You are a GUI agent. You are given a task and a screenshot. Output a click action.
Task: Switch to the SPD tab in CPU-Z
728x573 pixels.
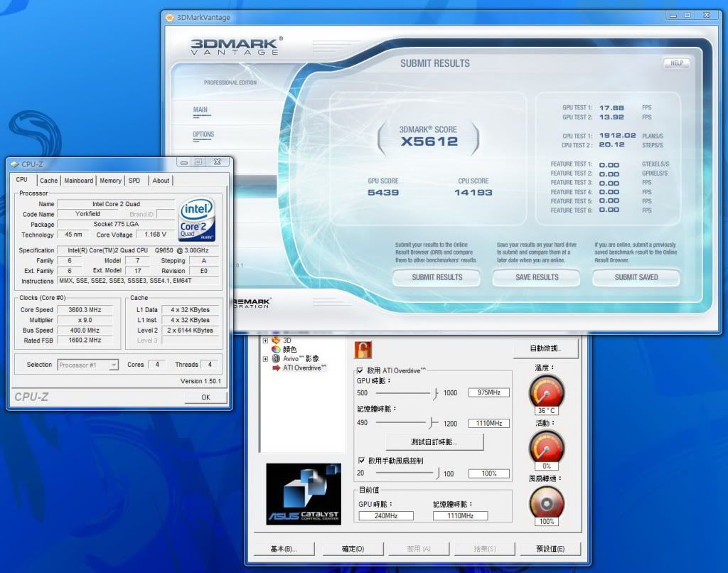(x=134, y=181)
